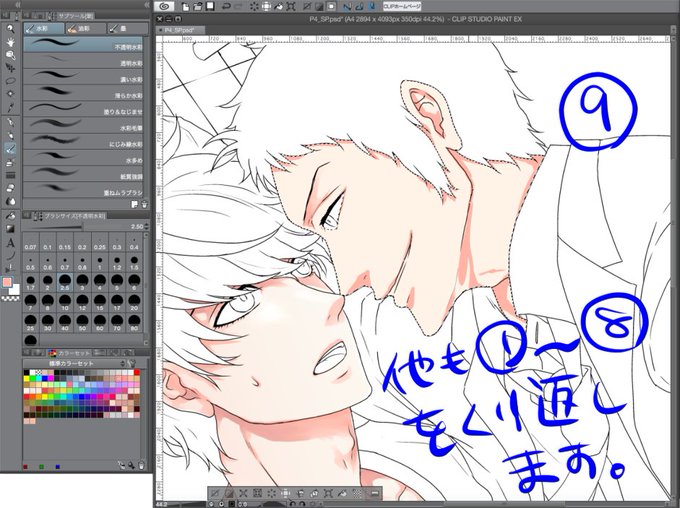
Task: Select the Move layer tool
Action: point(10,68)
